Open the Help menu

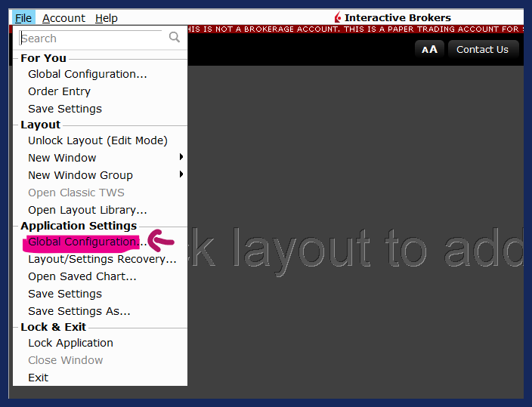(x=107, y=18)
